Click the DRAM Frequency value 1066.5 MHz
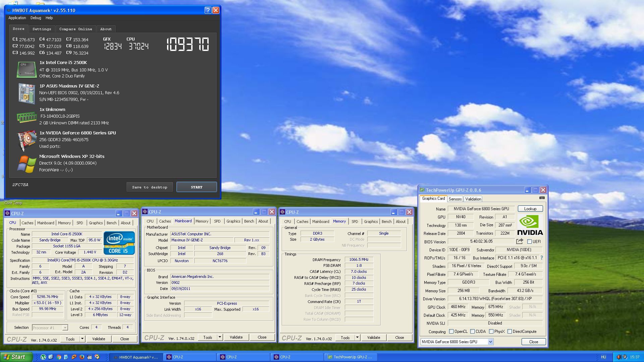The width and height of the screenshot is (644, 362). click(x=359, y=259)
